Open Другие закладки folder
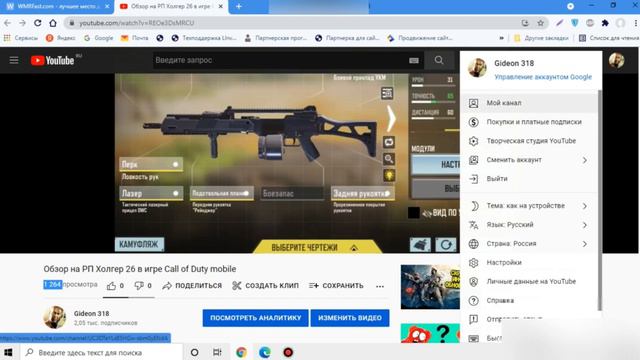Viewport: 640px width, 360px height. (x=541, y=38)
